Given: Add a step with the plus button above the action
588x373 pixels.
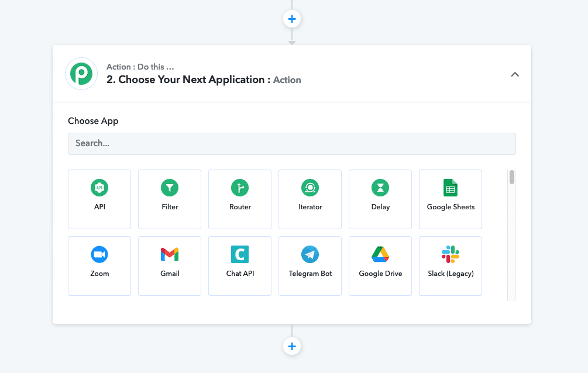Looking at the screenshot, I should [x=292, y=19].
